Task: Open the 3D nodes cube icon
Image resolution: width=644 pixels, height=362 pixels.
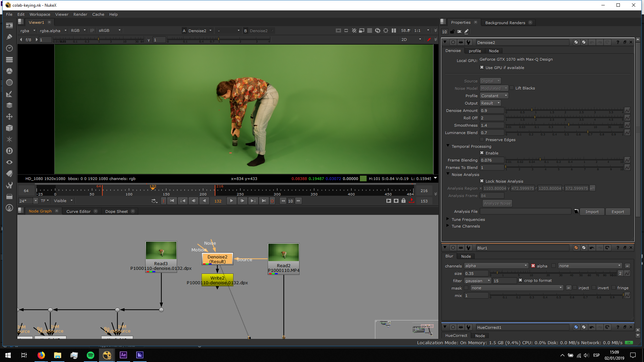Action: [x=9, y=128]
